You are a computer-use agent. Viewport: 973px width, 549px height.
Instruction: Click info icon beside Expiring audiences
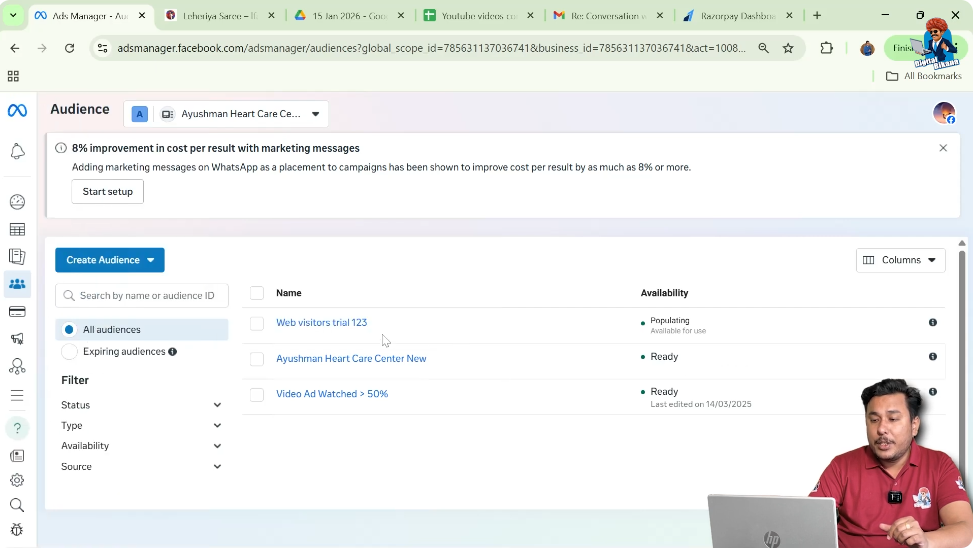[x=173, y=352]
